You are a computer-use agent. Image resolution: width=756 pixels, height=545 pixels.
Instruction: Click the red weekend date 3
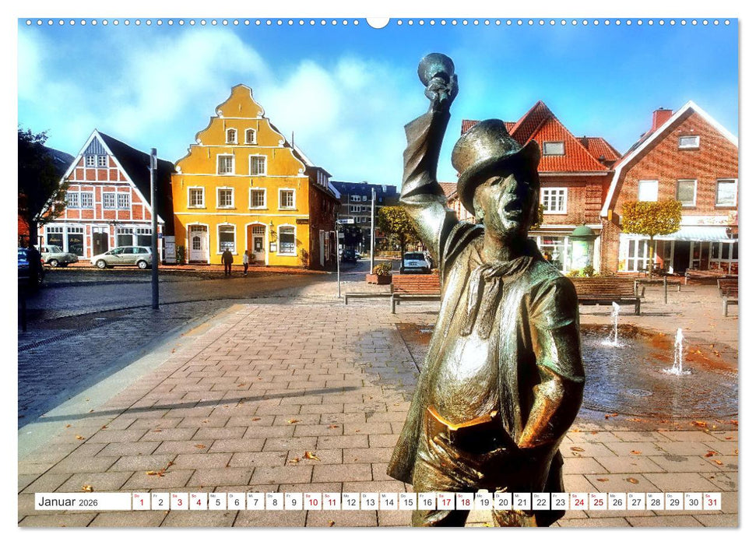(178, 502)
